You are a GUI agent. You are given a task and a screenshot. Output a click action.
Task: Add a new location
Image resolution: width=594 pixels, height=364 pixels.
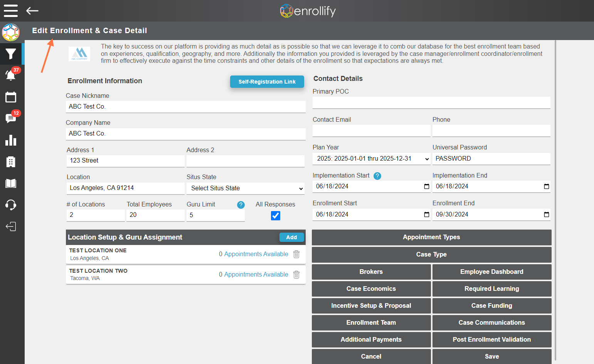coord(292,237)
